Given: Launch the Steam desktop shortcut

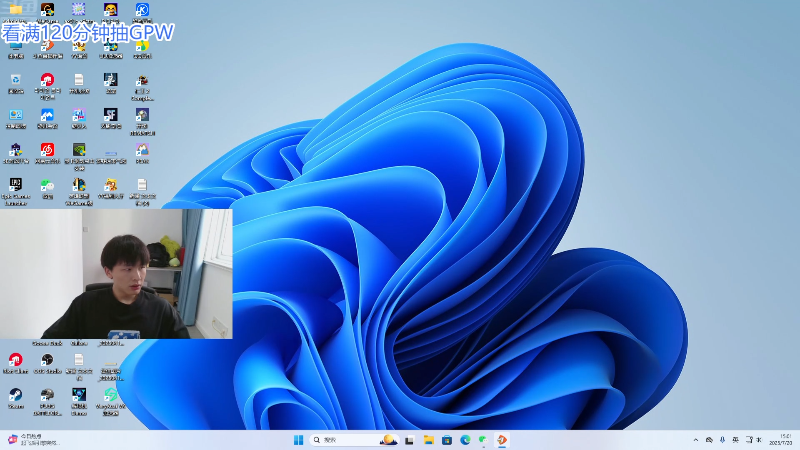Looking at the screenshot, I should pos(16,394).
